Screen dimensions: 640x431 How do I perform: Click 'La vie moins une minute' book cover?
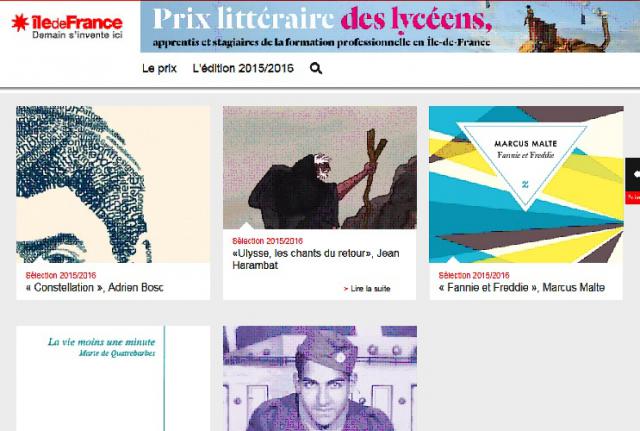point(113,378)
